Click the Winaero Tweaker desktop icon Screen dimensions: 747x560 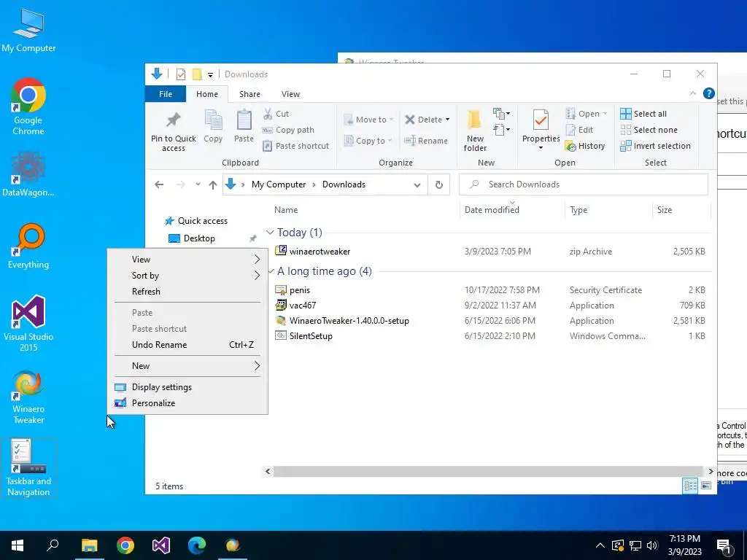point(28,397)
